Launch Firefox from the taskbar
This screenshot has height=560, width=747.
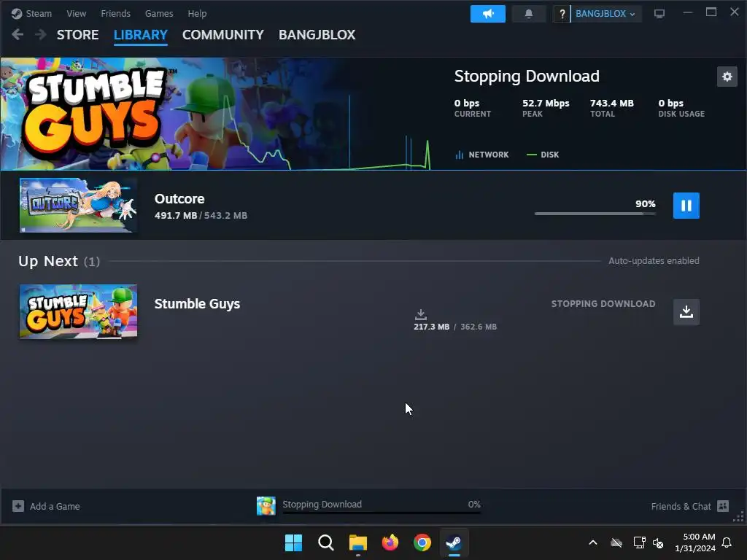click(x=390, y=542)
